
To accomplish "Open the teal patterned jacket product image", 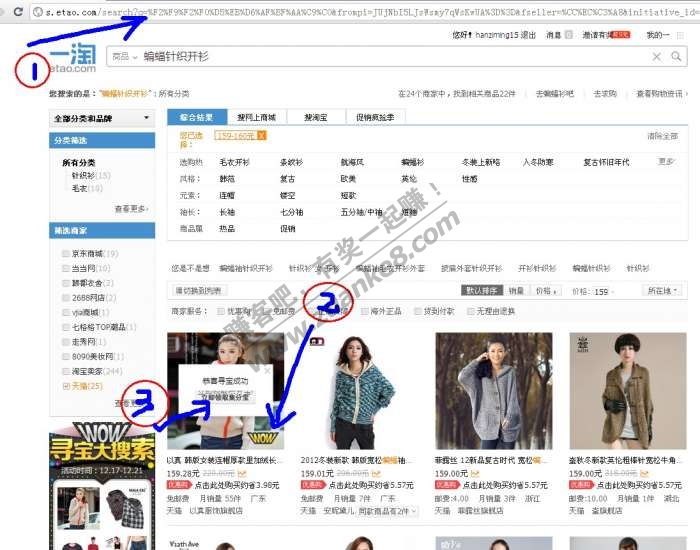I will 360,391.
